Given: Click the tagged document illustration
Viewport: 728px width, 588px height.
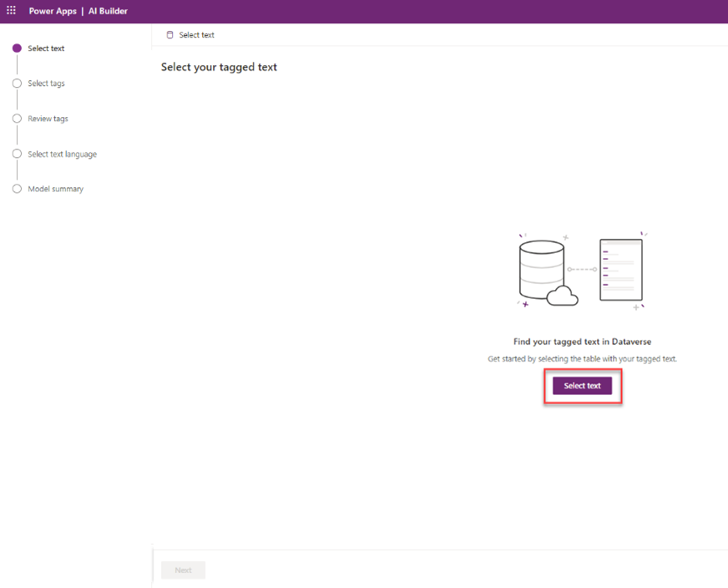Looking at the screenshot, I should 619,270.
